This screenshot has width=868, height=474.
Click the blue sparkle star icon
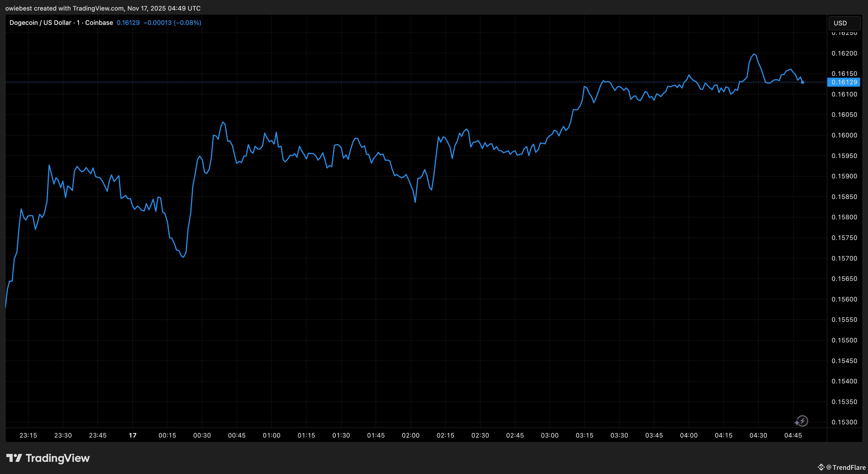(x=797, y=423)
